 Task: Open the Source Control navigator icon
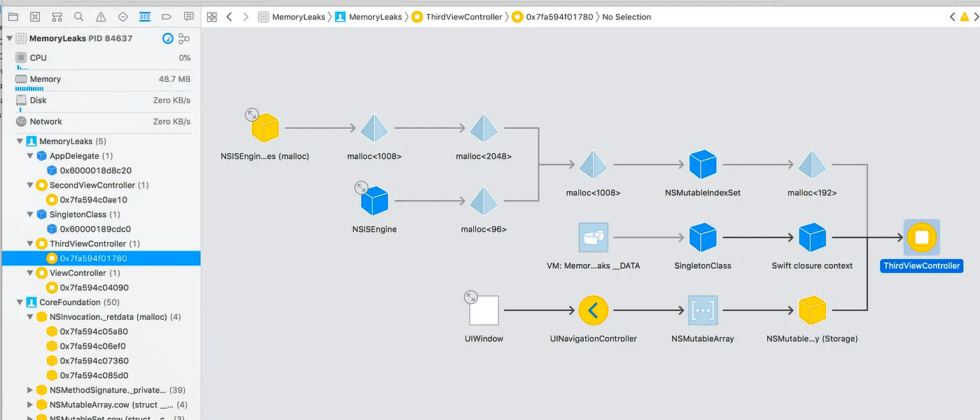35,16
